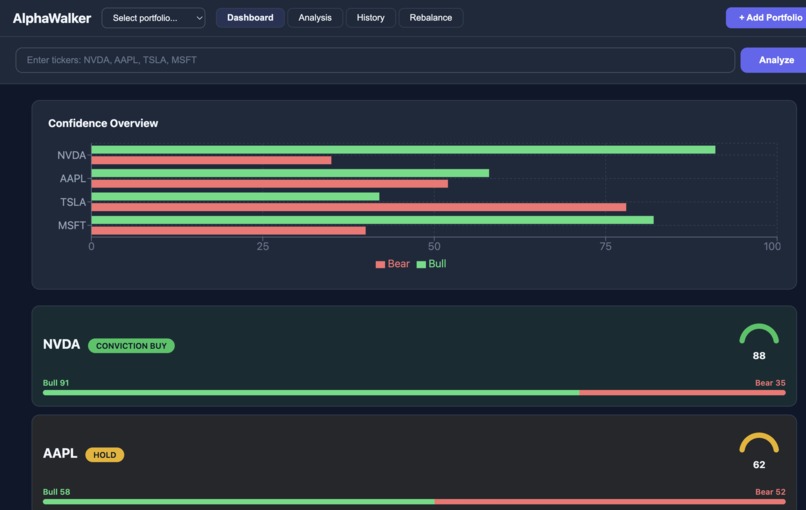806x510 pixels.
Task: Click the MSFT red bear bar in chart
Action: [x=229, y=231]
